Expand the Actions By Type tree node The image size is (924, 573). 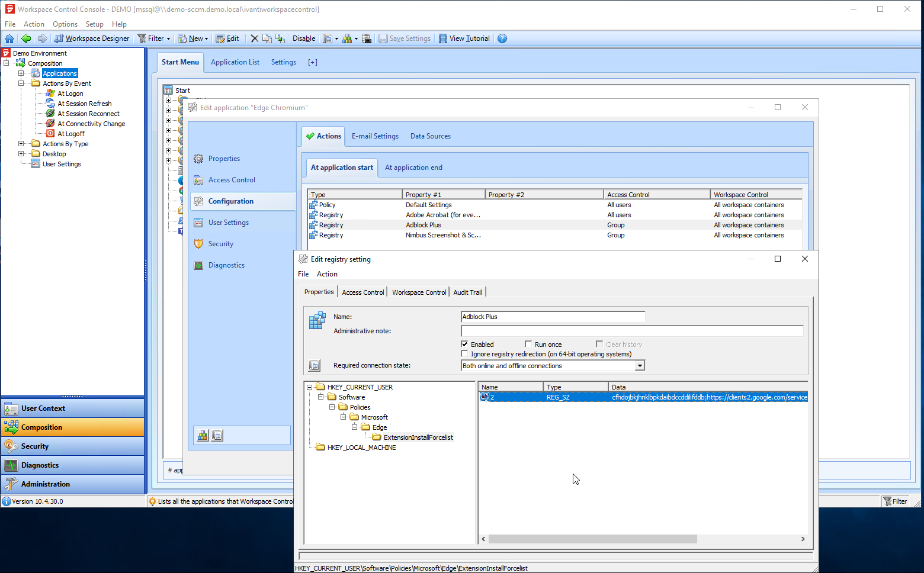coord(21,144)
